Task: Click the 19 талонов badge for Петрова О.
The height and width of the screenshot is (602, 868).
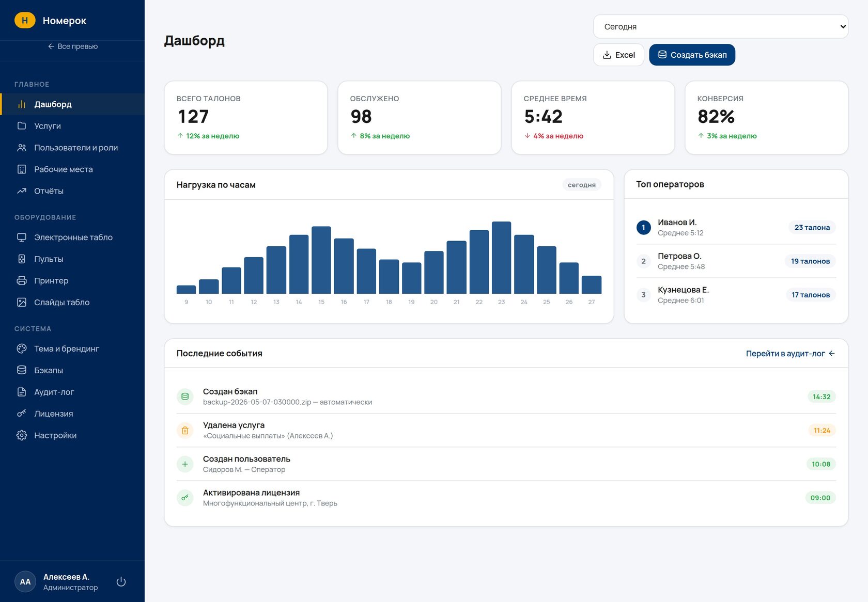Action: (x=810, y=261)
